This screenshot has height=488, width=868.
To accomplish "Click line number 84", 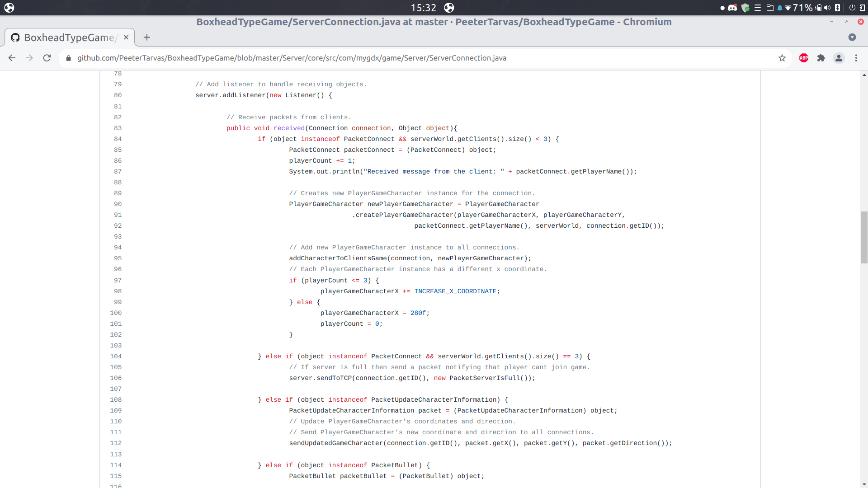I will (118, 139).
